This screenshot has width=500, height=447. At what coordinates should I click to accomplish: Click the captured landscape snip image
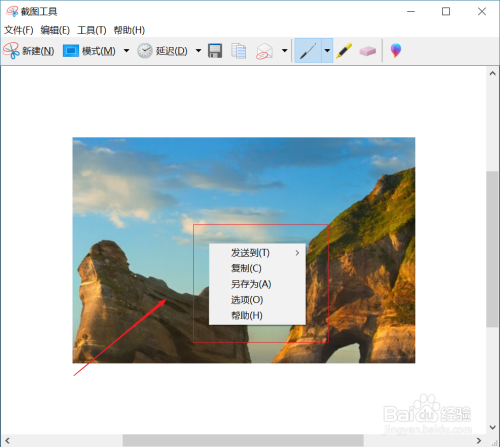click(x=244, y=250)
